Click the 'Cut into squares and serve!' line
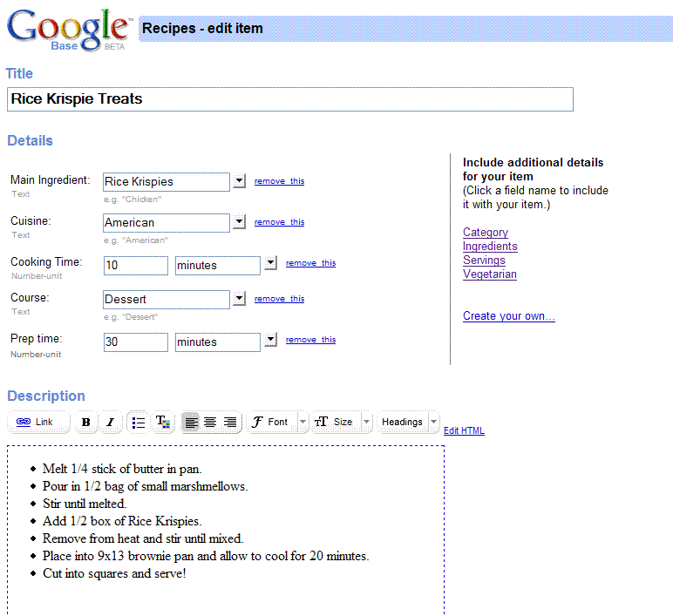 114,573
